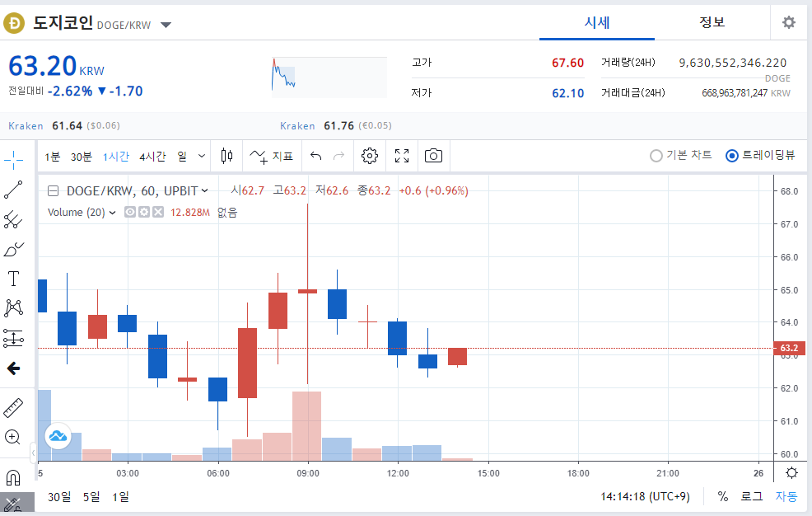The image size is (812, 516).
Task: Click the Kraken 61.76 euro price link
Action: click(336, 126)
